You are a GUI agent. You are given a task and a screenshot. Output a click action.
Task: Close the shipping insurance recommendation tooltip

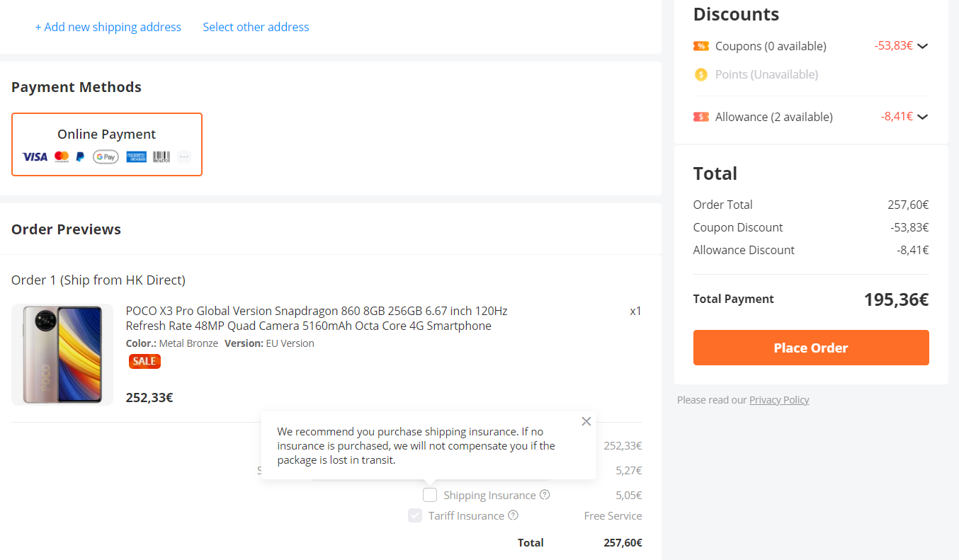(x=586, y=421)
